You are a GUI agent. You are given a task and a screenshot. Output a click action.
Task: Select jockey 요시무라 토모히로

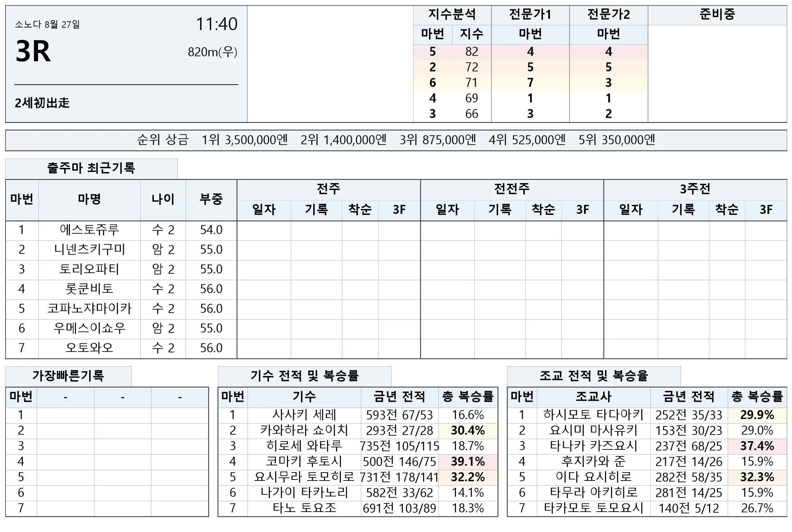tap(304, 477)
